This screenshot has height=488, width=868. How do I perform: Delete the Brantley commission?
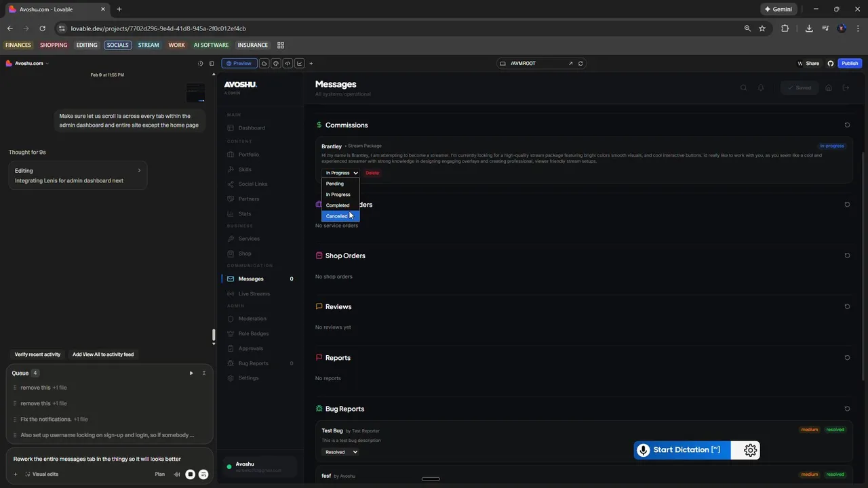tap(372, 173)
